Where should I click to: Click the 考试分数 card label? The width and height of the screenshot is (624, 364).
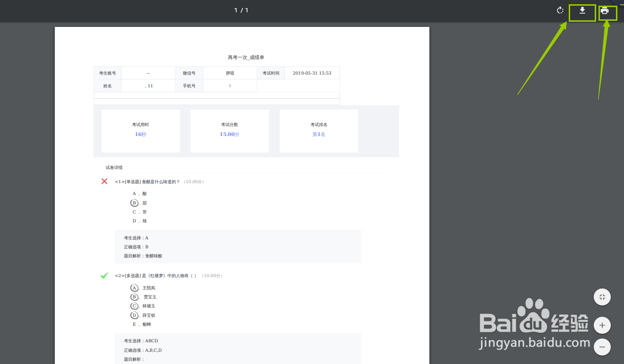(x=230, y=125)
